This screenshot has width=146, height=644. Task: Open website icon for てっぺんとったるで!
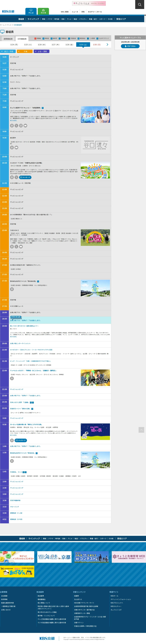tap(12, 379)
